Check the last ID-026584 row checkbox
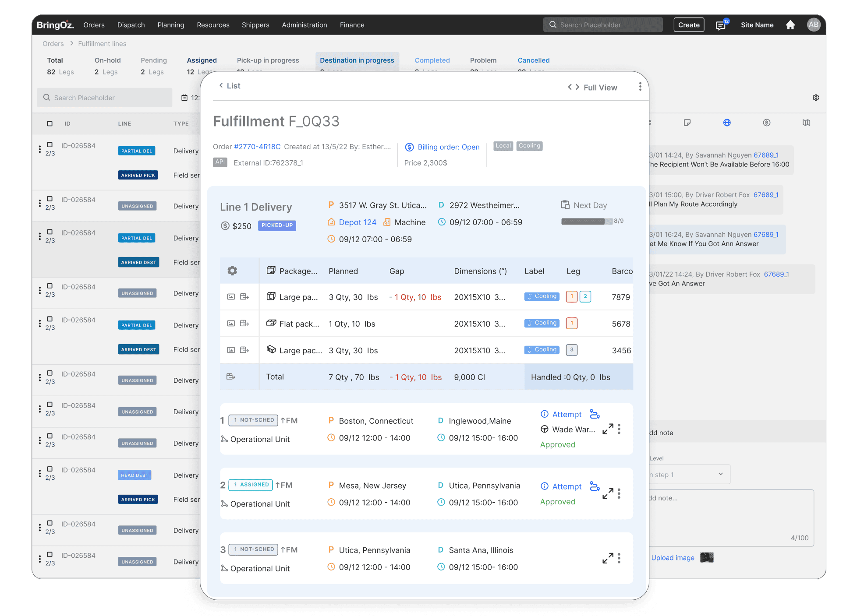857x616 pixels. click(50, 554)
